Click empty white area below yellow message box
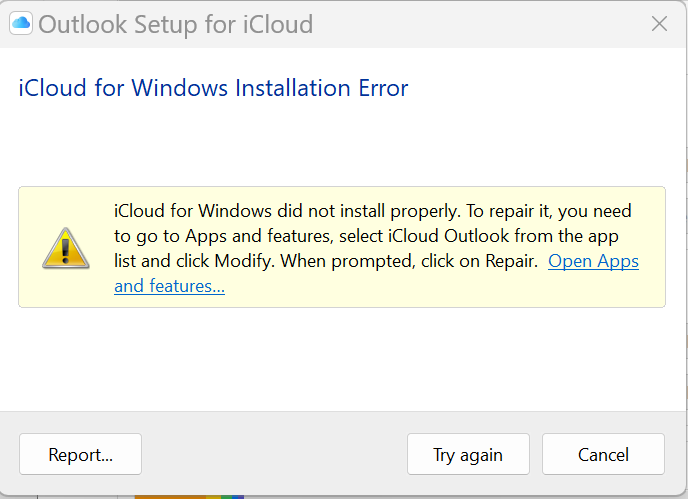Screen dimensions: 688x499 [x=340, y=358]
